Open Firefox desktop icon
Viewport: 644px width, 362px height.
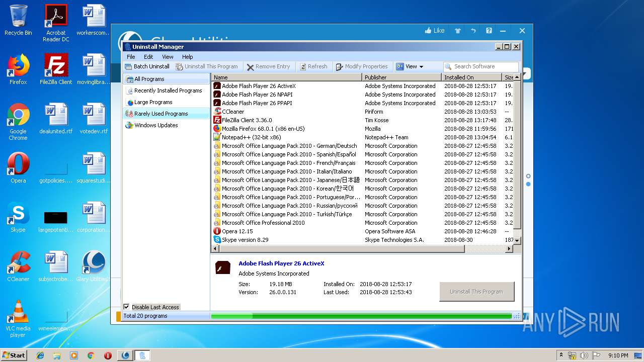(18, 69)
